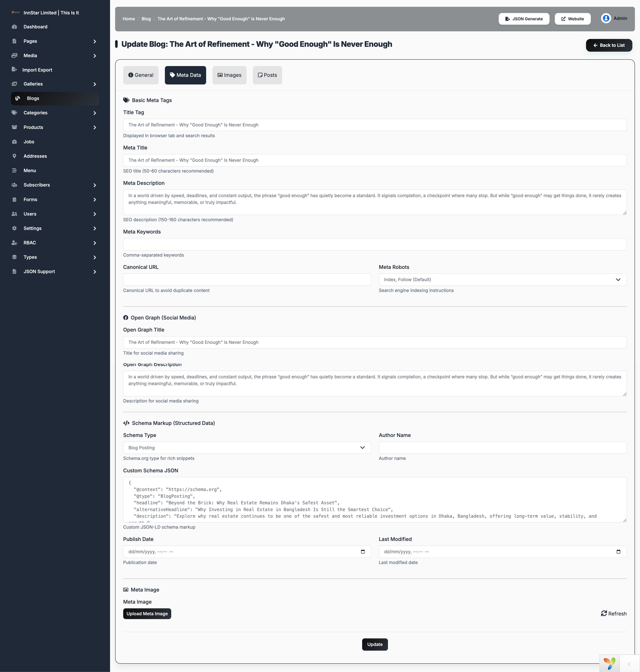Screen dimensions: 640x672
Task: Click the Media sidebar icon
Action: (x=14, y=56)
